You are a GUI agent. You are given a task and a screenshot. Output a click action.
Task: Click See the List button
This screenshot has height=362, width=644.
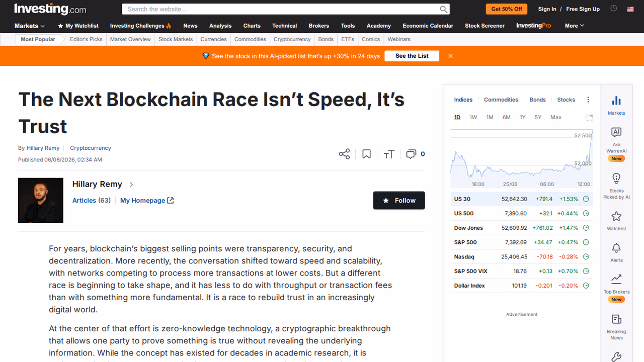point(412,56)
